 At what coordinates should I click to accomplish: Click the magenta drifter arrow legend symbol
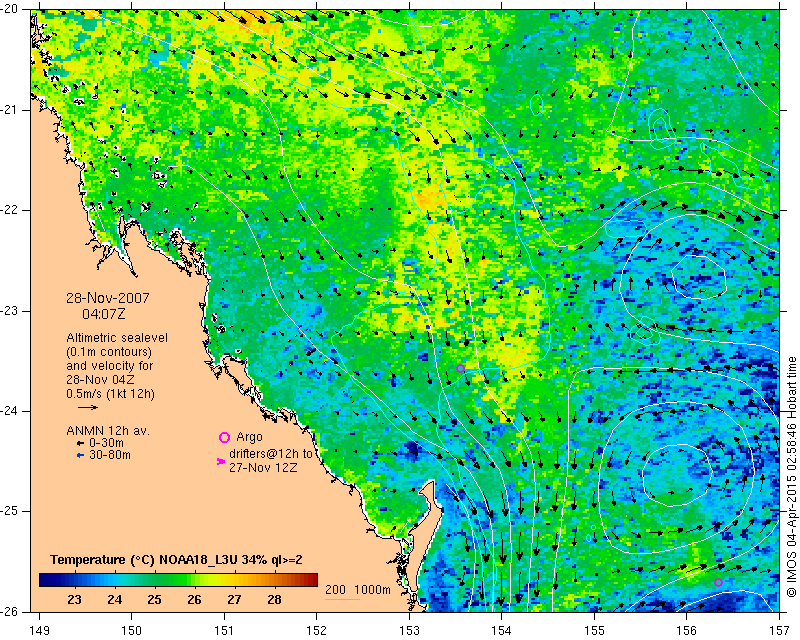pos(220,461)
